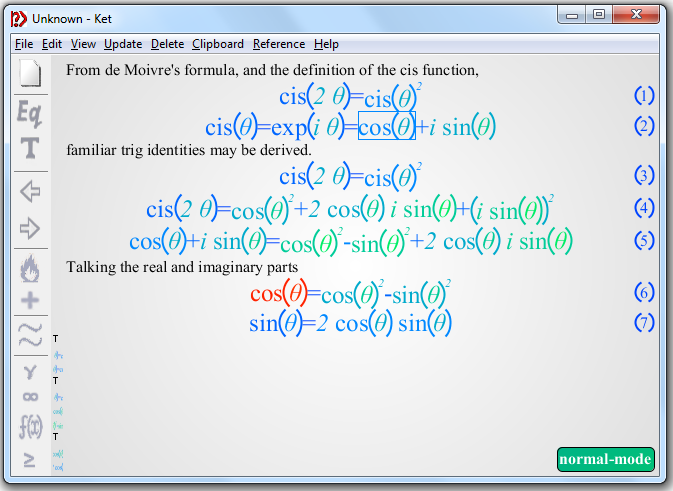Open the greater-or-equal relations palette

tap(29, 460)
